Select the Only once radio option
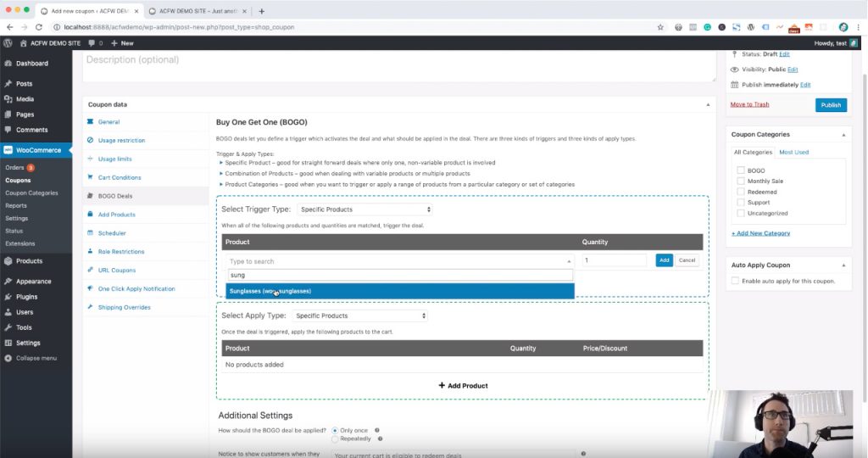Viewport: 868px width, 458px height. (335, 430)
